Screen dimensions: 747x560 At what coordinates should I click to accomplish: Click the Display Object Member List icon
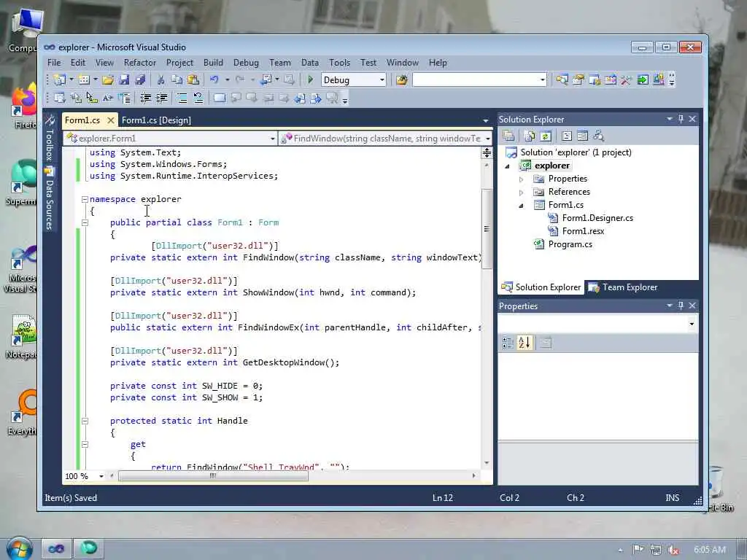(x=60, y=98)
